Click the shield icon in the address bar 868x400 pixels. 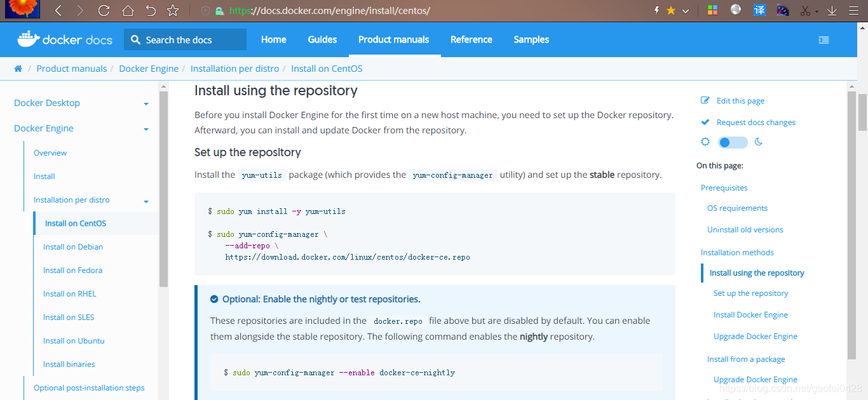(x=205, y=11)
